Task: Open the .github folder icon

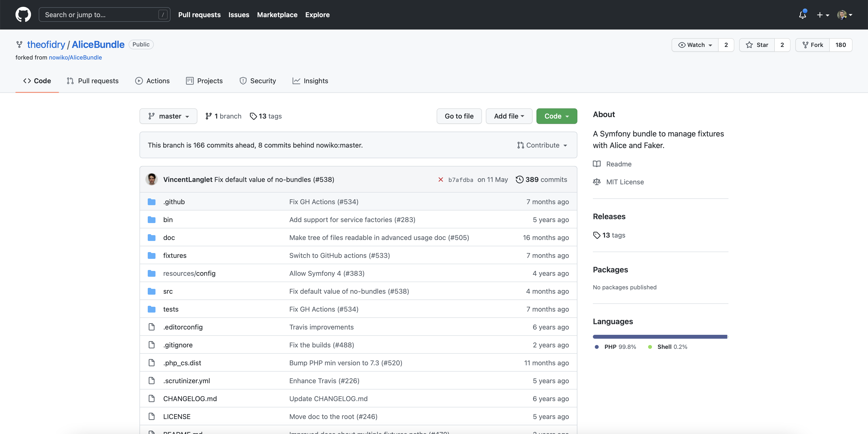Action: tap(152, 202)
